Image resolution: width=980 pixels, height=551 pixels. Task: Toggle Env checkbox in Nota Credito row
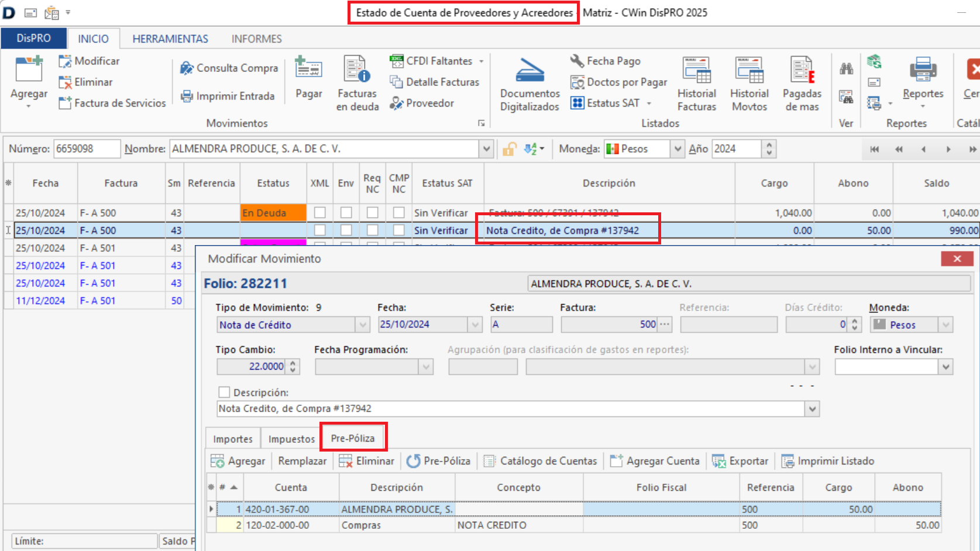click(346, 230)
